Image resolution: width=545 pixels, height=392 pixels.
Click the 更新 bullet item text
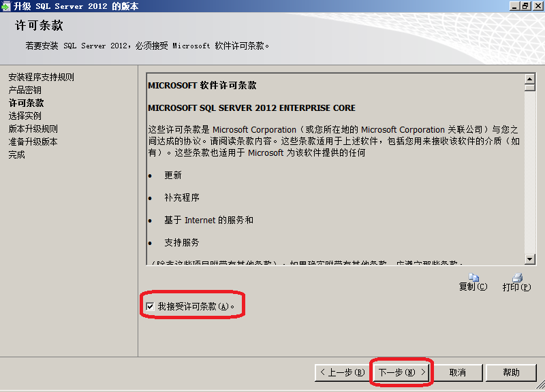tap(173, 176)
